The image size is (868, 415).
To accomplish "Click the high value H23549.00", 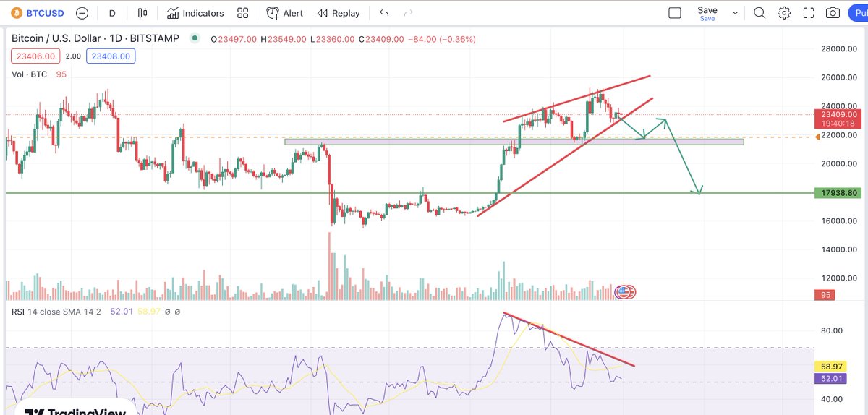I will click(283, 40).
